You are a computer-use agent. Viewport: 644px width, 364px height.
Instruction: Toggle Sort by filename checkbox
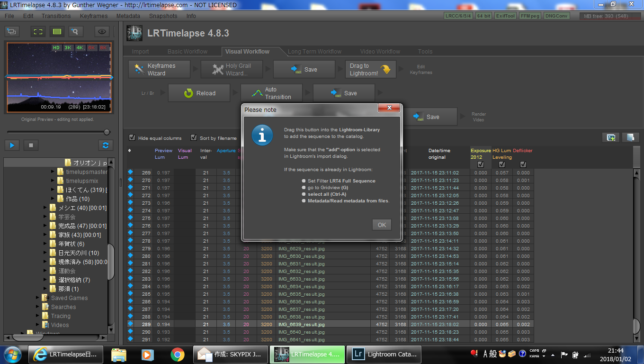pos(194,137)
